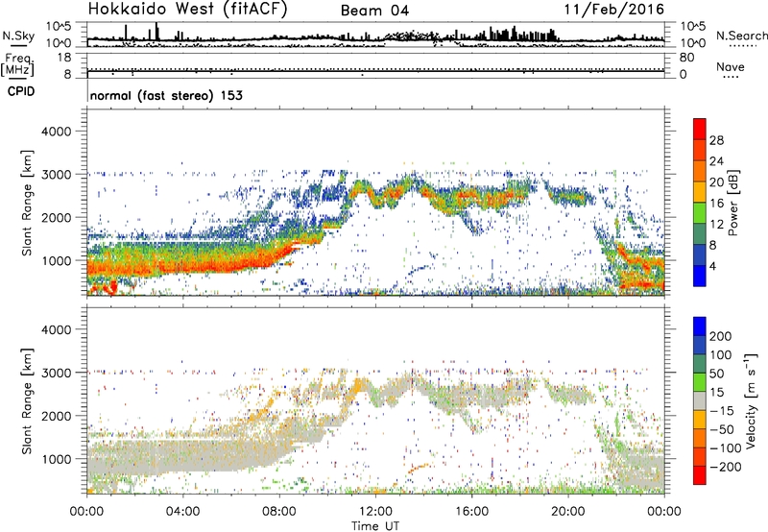
Task: Pick the blue top segment of velocity colorbar
Action: (700, 326)
